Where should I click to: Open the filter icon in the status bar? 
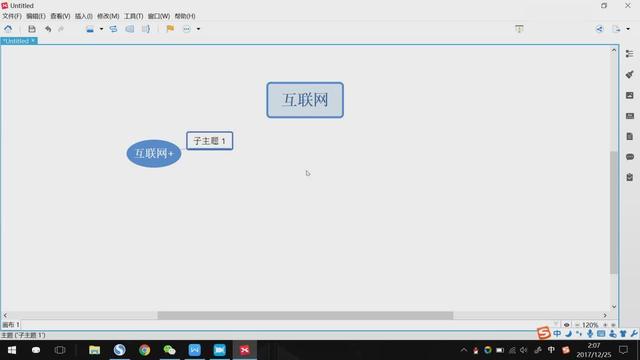coord(556,324)
